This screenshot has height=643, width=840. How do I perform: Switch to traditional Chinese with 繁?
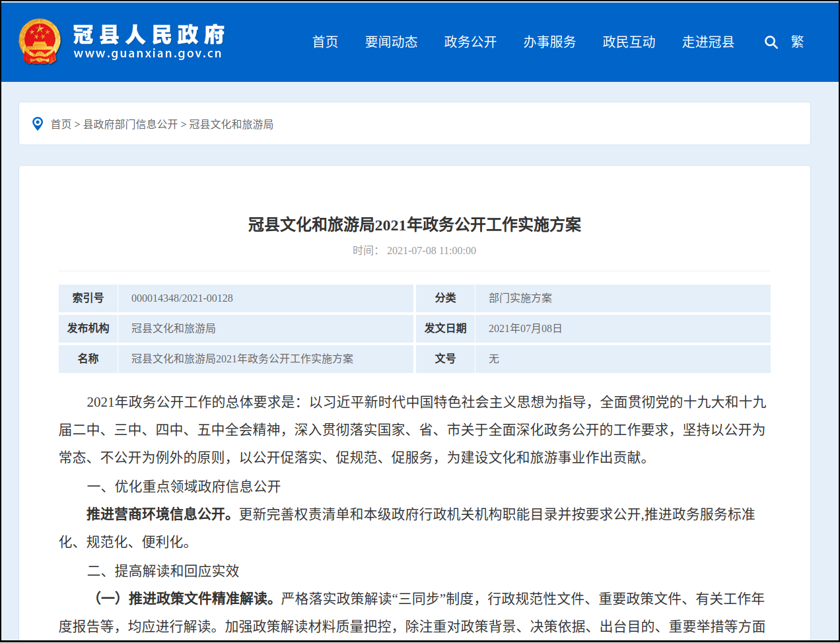[798, 42]
